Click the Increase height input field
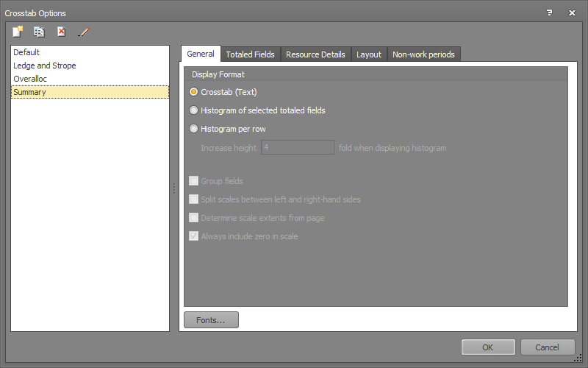Viewport: 588px width, 368px height. (298, 148)
